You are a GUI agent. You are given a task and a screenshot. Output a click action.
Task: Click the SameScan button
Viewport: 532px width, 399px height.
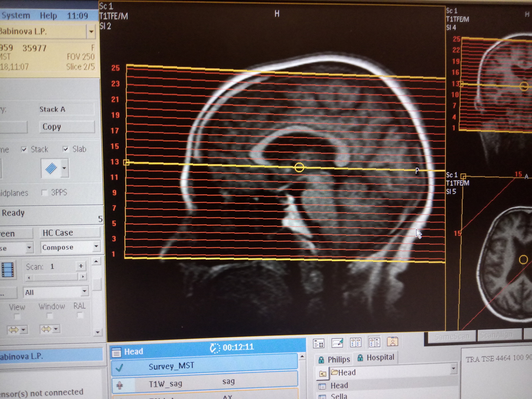coord(452,336)
